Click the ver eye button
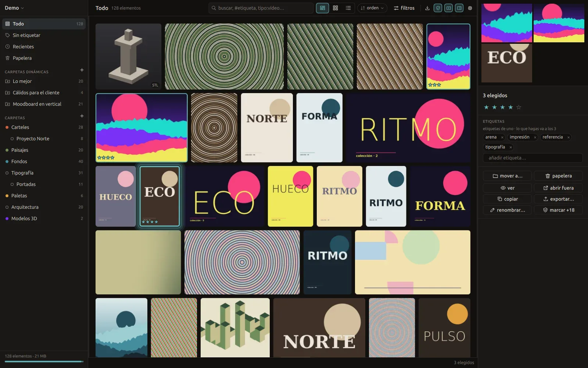Viewport: 588px width, 368px height. [507, 188]
